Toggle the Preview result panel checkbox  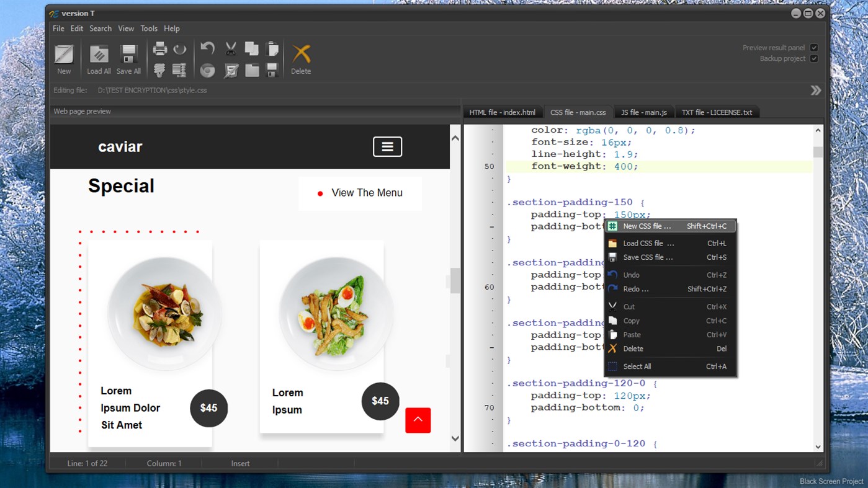pos(814,48)
